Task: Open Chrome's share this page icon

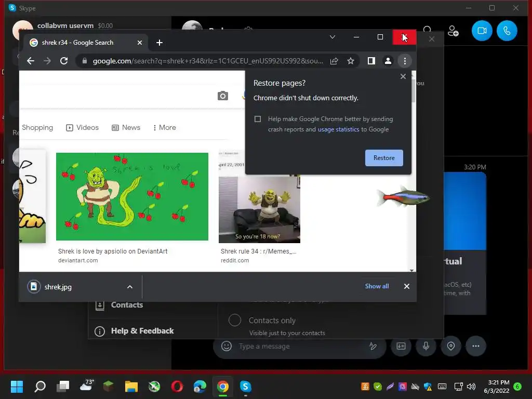Action: (x=334, y=61)
